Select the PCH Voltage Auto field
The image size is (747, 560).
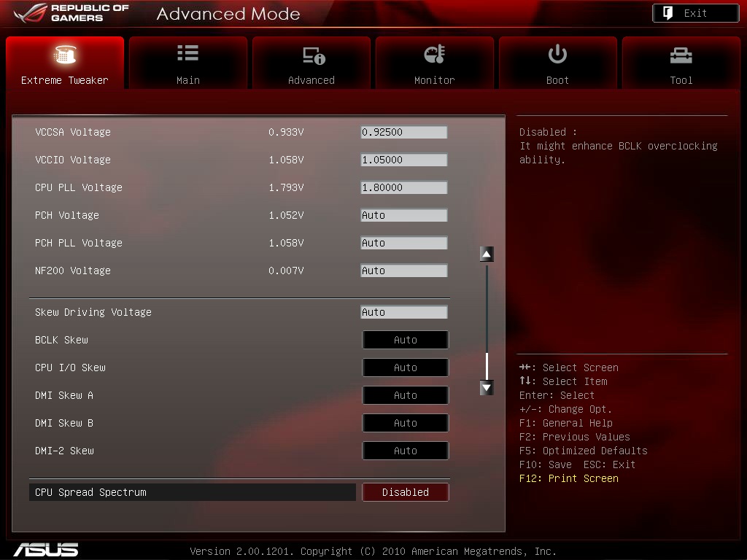(x=404, y=215)
